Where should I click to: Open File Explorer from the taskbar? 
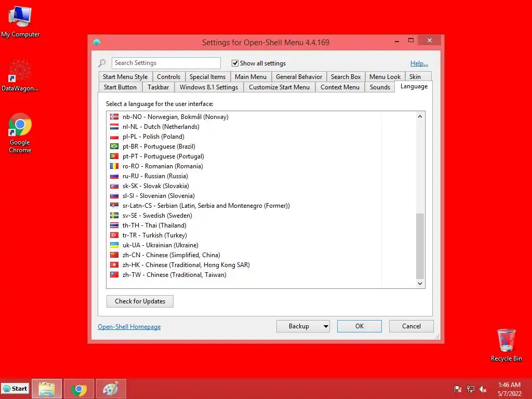[47, 389]
